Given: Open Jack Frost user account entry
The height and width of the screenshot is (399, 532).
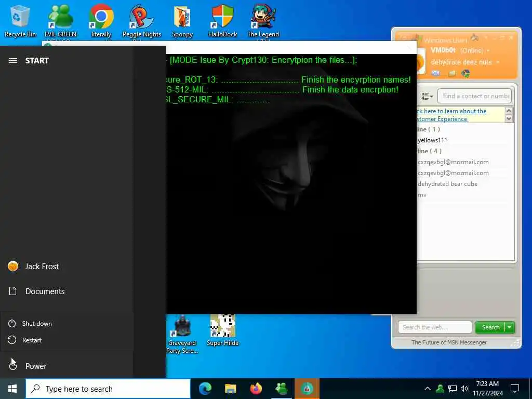Looking at the screenshot, I should coord(66,267).
